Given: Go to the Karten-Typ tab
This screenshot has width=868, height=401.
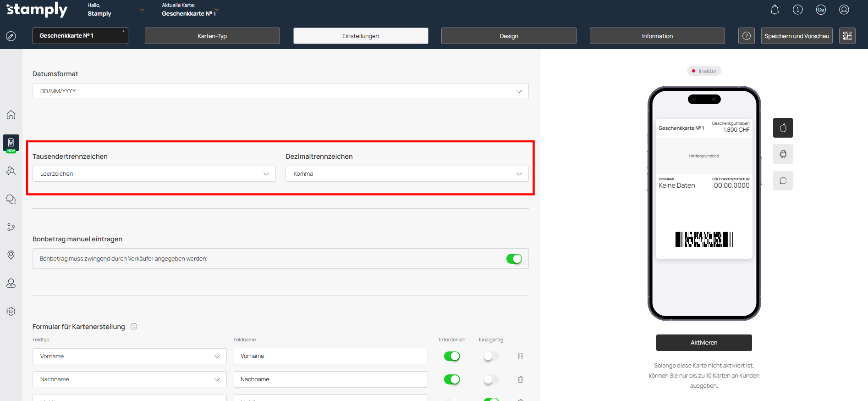Looking at the screenshot, I should coord(212,36).
